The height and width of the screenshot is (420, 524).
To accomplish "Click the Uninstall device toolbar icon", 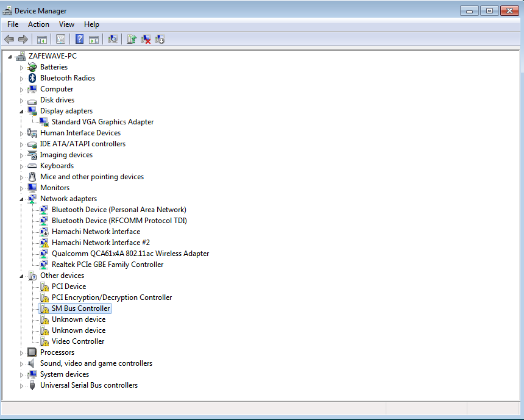I will point(146,39).
